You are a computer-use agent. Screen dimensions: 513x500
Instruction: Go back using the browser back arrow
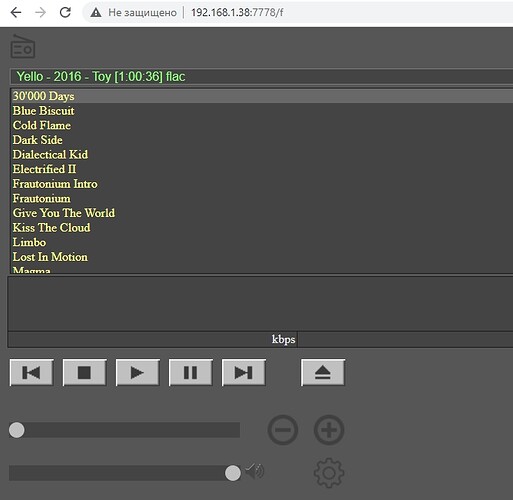click(x=16, y=12)
